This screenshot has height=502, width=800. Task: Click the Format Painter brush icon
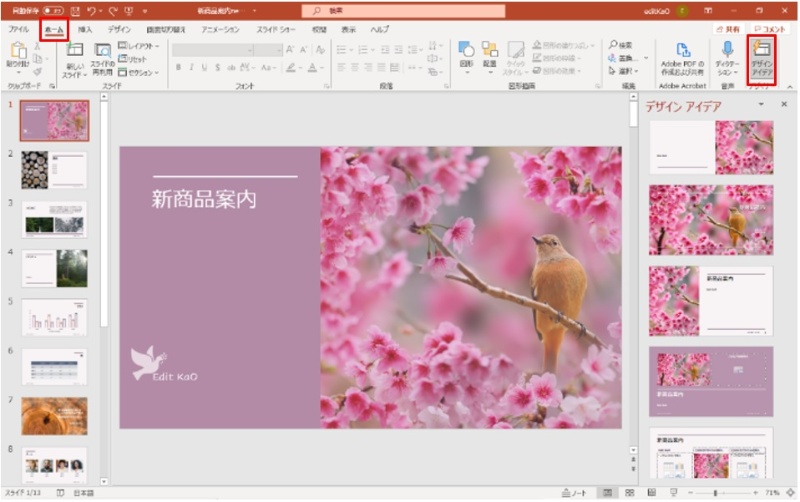pyautogui.click(x=37, y=72)
